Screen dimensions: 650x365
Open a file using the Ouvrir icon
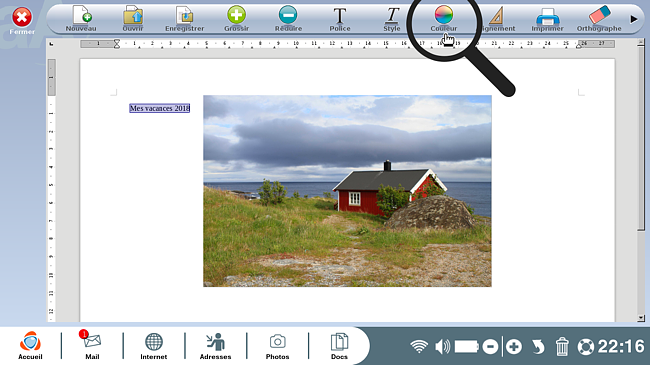133,19
